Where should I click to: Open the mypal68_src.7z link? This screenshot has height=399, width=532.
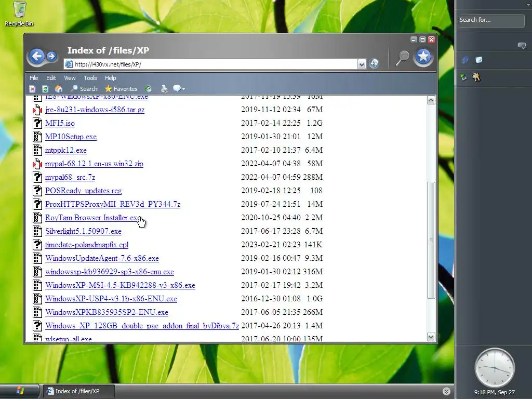pyautogui.click(x=70, y=178)
